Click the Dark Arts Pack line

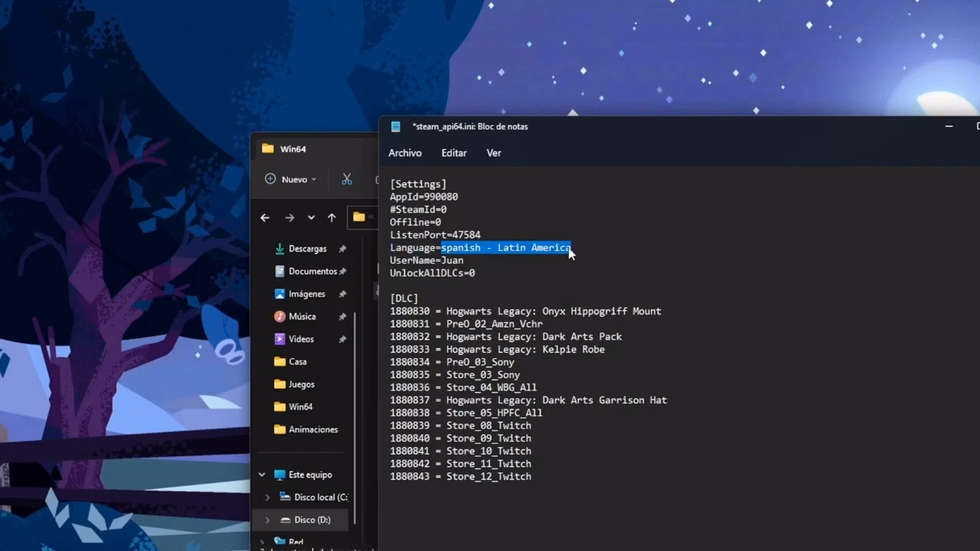(x=506, y=337)
